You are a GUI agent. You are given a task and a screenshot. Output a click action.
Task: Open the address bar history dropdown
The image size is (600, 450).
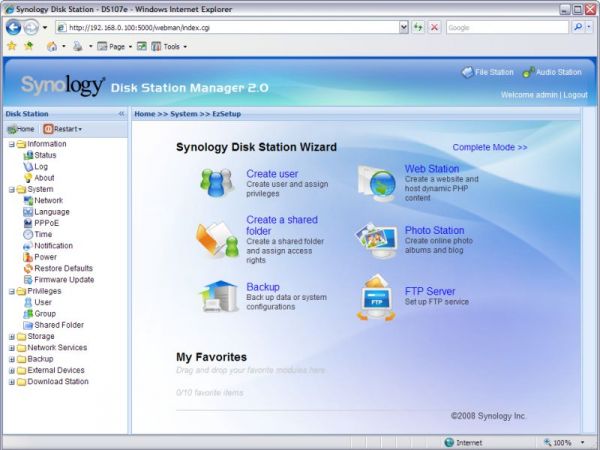pos(404,27)
